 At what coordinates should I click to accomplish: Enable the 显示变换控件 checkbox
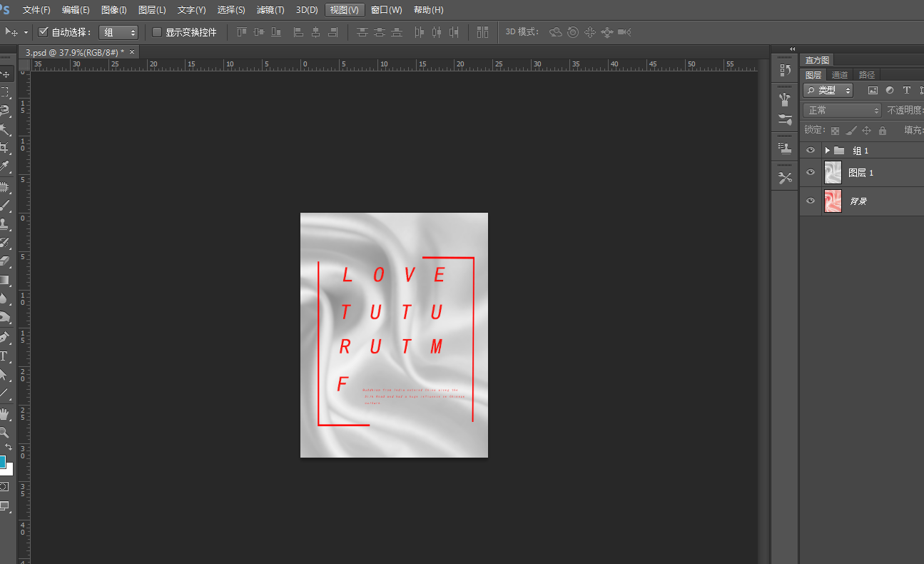pyautogui.click(x=157, y=32)
